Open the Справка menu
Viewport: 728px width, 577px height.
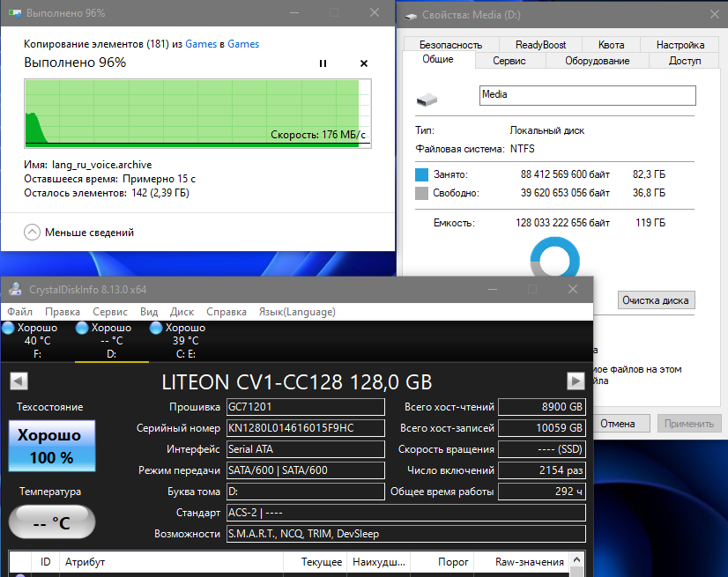click(x=227, y=312)
